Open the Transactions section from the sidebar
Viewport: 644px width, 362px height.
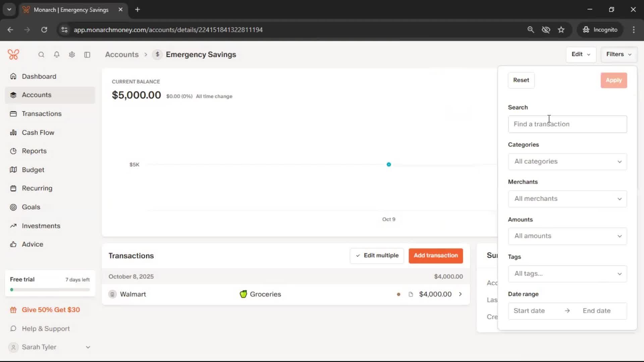tap(42, 114)
